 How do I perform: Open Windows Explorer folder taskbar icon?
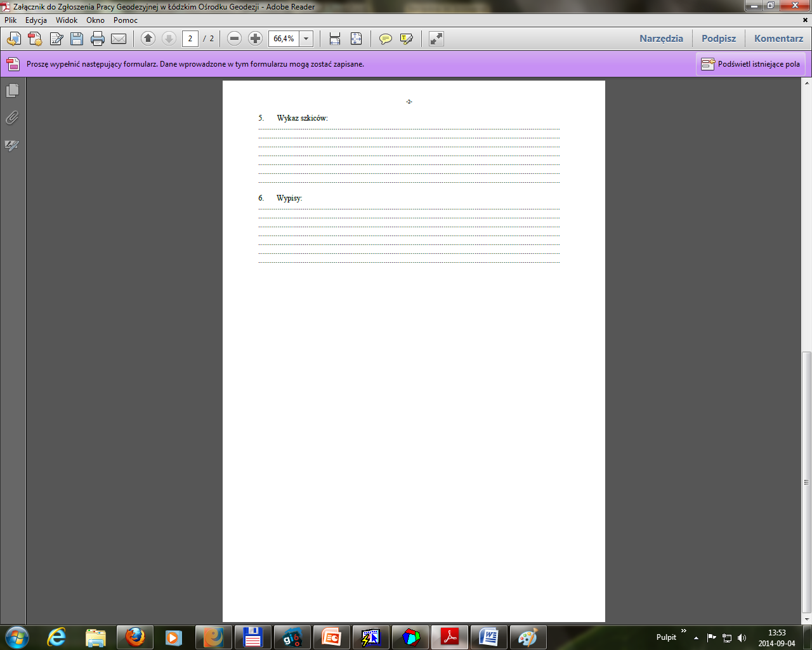(x=96, y=637)
